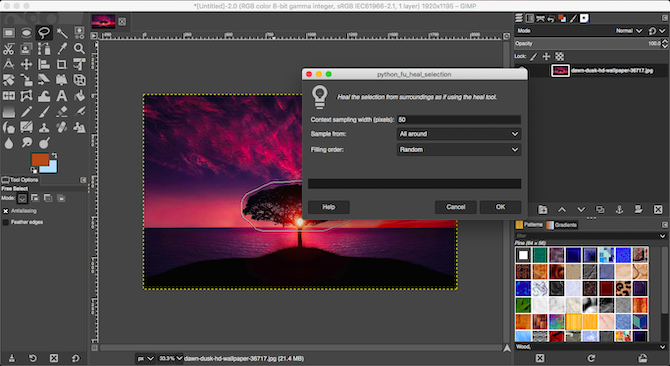Image resolution: width=670 pixels, height=366 pixels.
Task: Open the Sample from dropdown
Action: pos(458,134)
